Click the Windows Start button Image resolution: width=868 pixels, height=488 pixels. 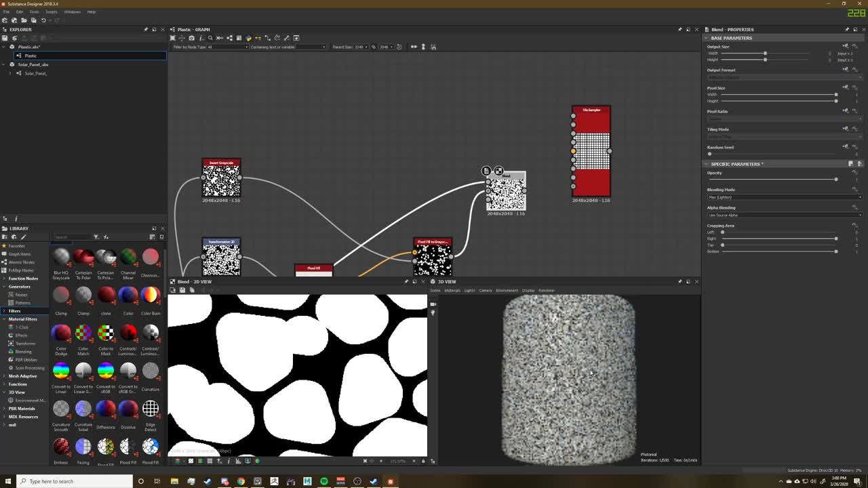coord(7,481)
